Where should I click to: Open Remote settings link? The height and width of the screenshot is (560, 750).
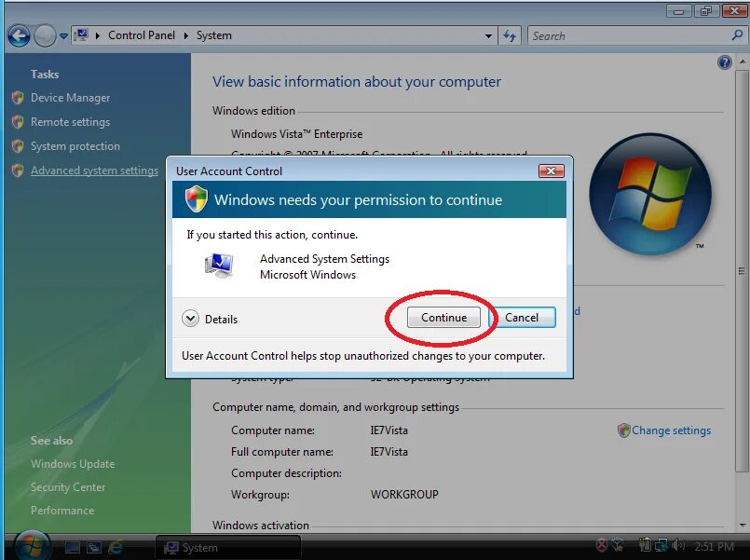pos(70,122)
